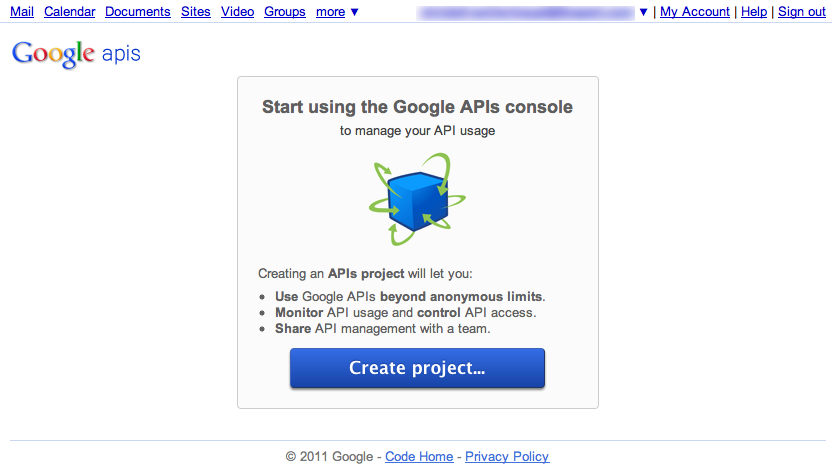Click the blurred account email address

[526, 12]
